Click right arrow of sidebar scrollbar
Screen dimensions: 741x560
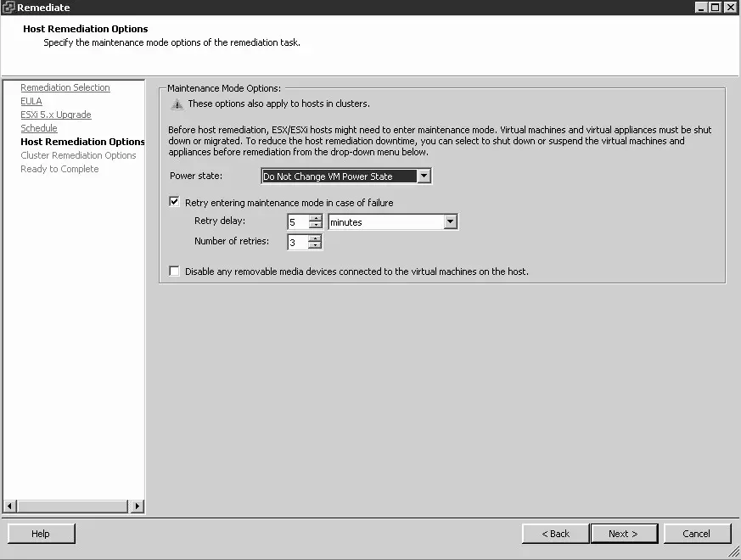[137, 507]
